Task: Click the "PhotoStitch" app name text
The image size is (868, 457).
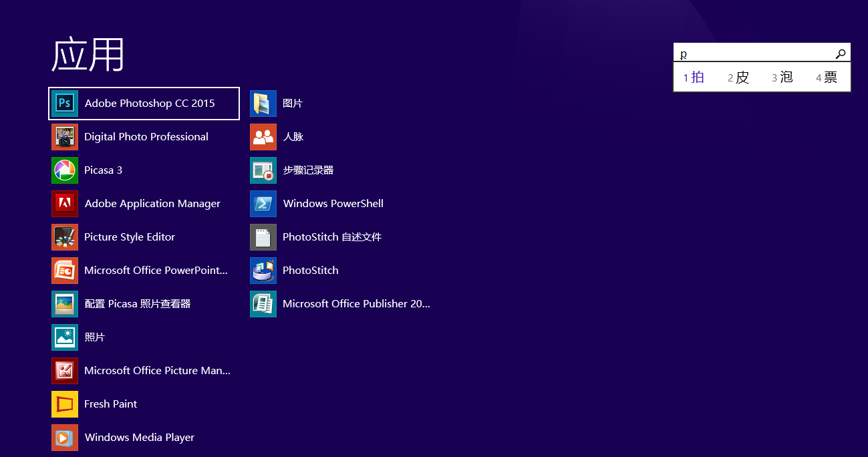Action: [311, 271]
